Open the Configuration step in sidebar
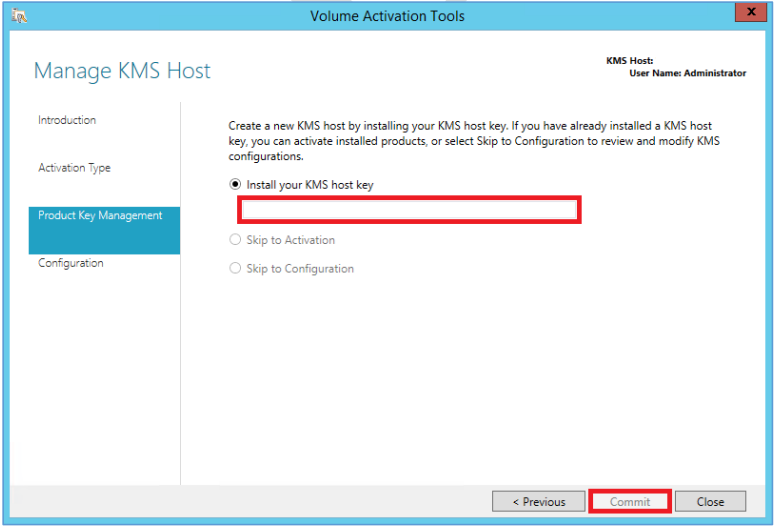The width and height of the screenshot is (777, 528). point(71,263)
